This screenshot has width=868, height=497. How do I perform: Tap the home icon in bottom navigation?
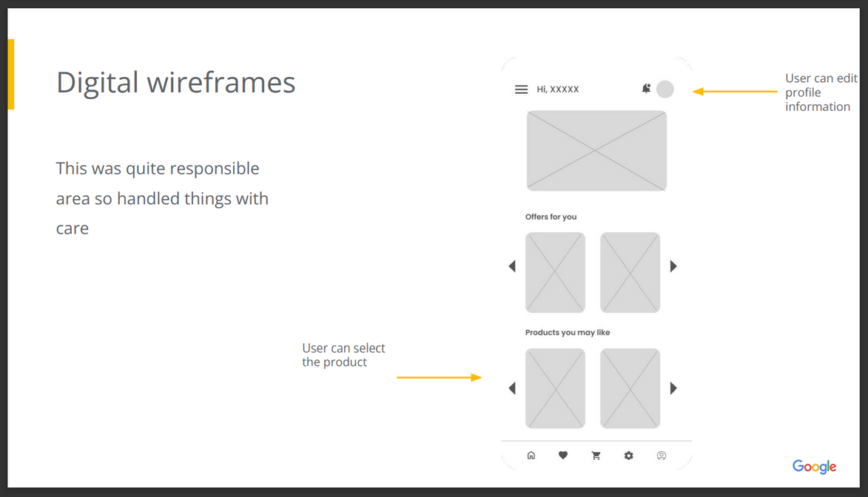[531, 456]
